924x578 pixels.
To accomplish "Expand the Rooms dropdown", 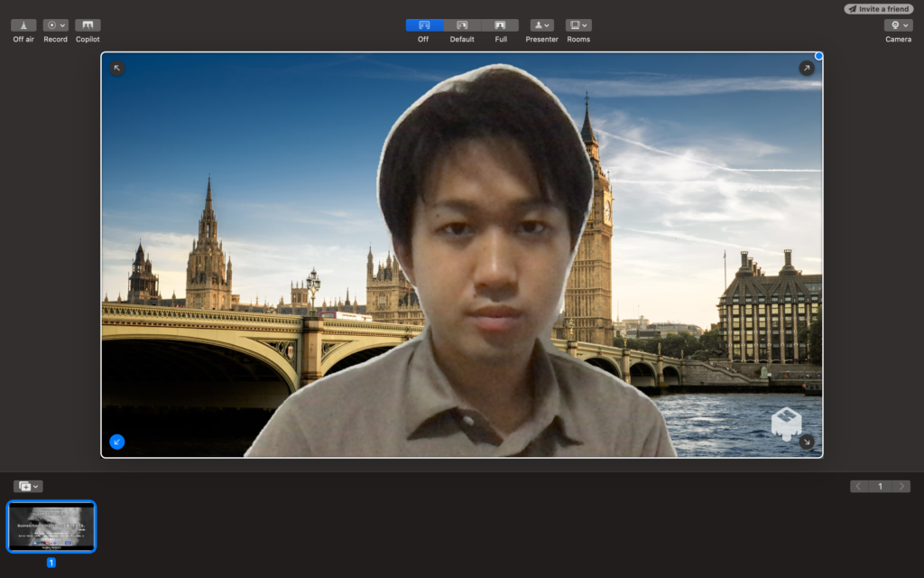I will tap(578, 25).
